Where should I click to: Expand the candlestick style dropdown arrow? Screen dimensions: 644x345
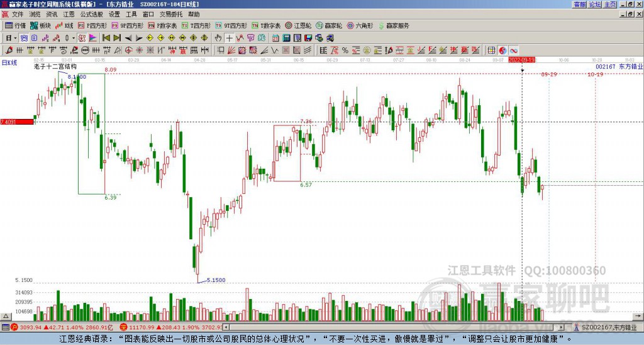click(74, 38)
